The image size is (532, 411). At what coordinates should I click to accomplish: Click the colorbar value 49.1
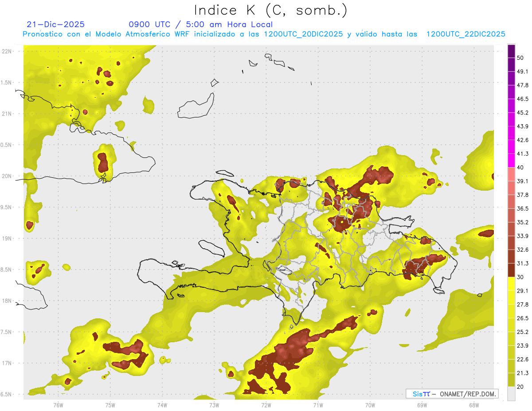[523, 71]
